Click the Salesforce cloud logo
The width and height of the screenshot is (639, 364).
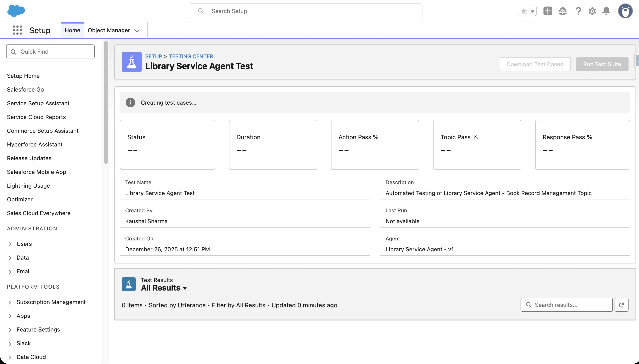tap(16, 11)
